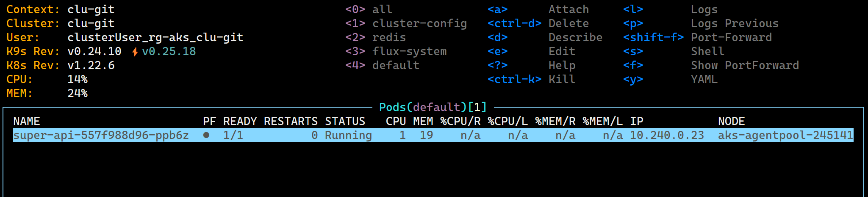Click the Port-Forward command label
Screen dimensions: 868x197
pos(731,37)
